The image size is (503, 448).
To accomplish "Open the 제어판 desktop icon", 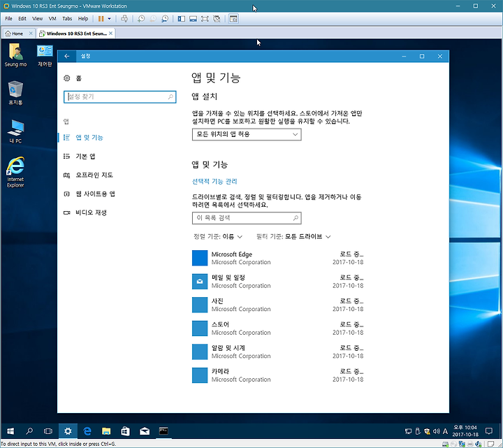I will 45,55.
